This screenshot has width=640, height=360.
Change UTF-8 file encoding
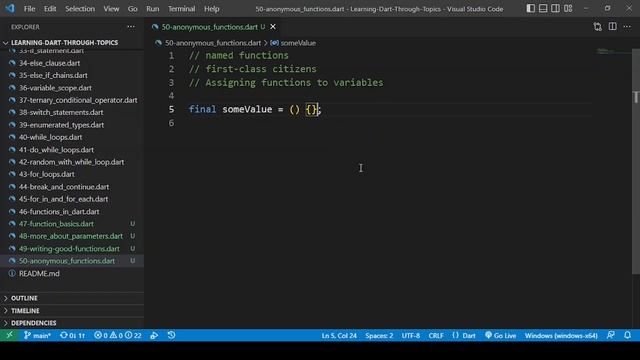point(411,336)
